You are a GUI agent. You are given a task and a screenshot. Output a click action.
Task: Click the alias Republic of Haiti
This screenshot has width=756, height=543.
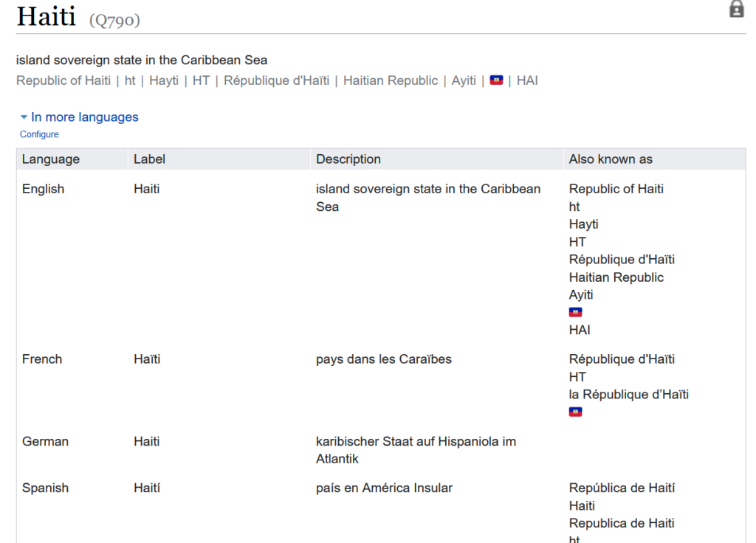click(x=63, y=80)
